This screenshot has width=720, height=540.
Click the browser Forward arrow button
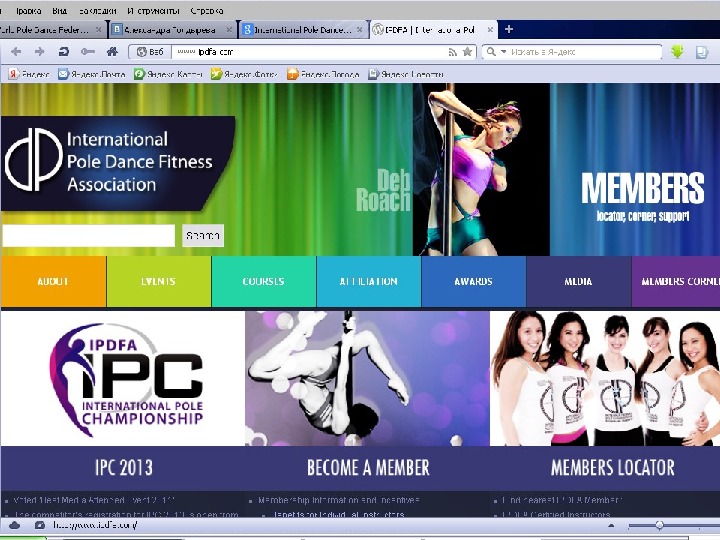39,51
